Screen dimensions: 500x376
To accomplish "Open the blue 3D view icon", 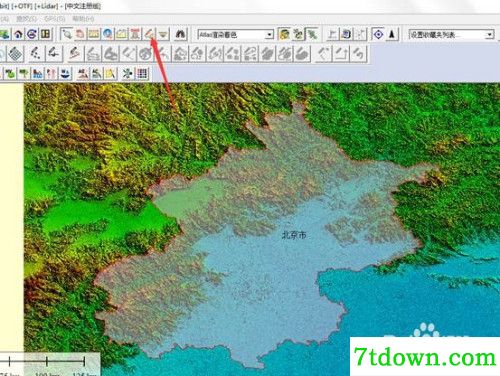I will click(346, 34).
